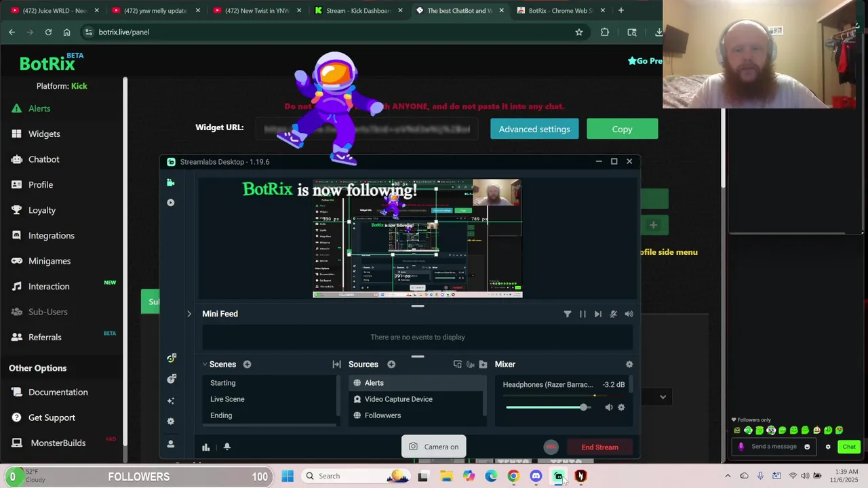
Task: Open Mixer advanced settings gear
Action: 629,365
